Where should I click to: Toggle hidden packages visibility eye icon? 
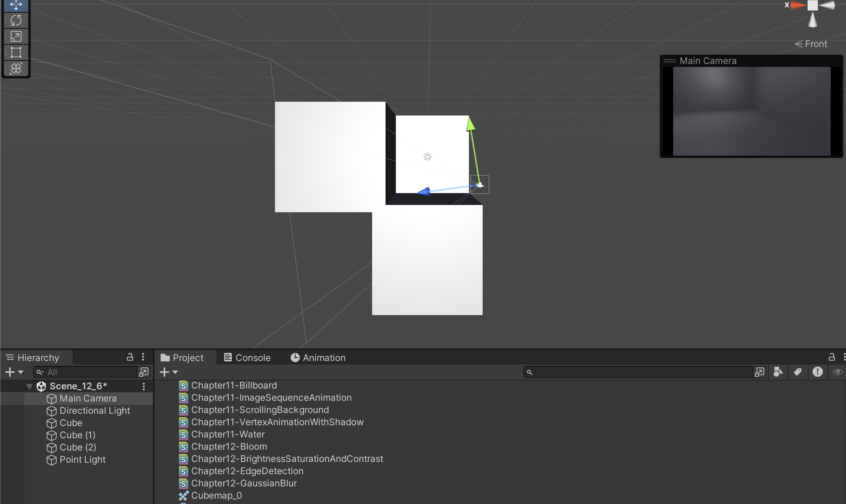pos(837,372)
